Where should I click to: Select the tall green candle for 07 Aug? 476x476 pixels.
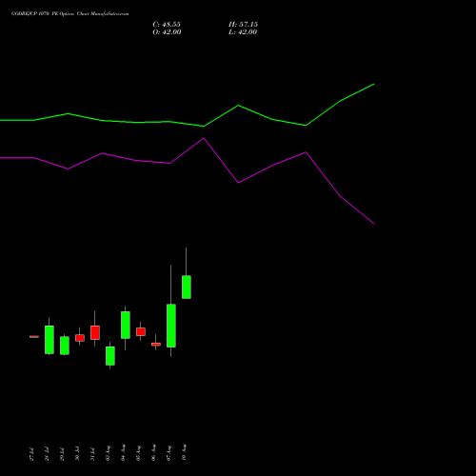171,326
